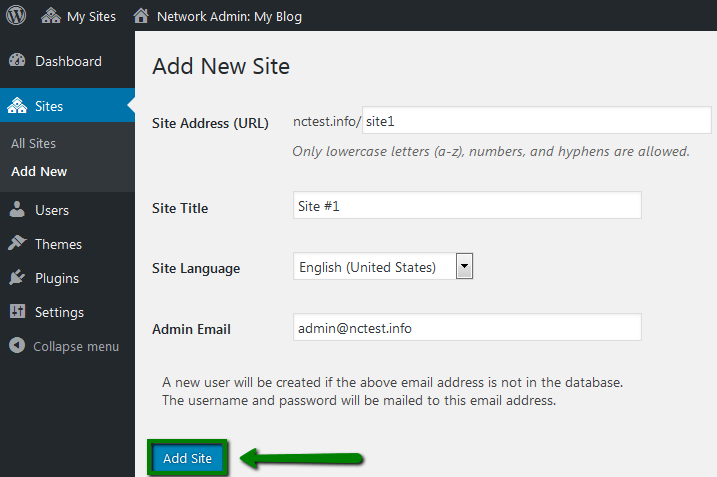This screenshot has height=477, width=717.
Task: Open the All Sites submenu item
Action: point(33,144)
